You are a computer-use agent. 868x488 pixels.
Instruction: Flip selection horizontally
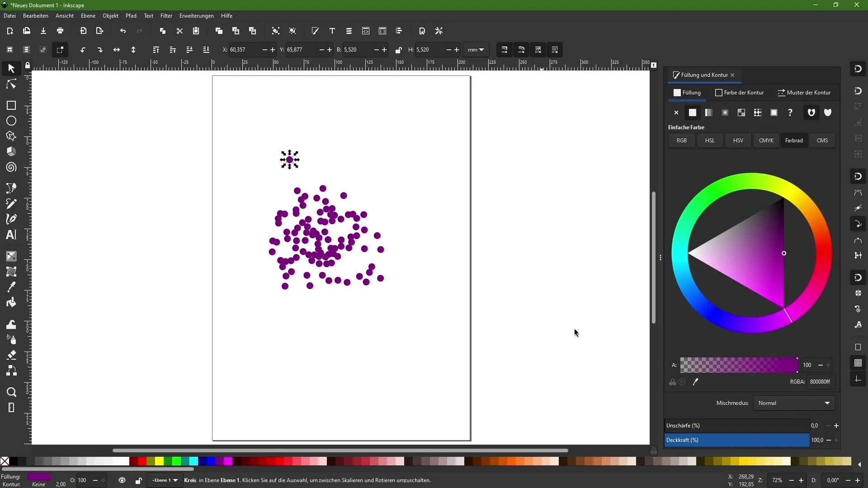pos(117,50)
